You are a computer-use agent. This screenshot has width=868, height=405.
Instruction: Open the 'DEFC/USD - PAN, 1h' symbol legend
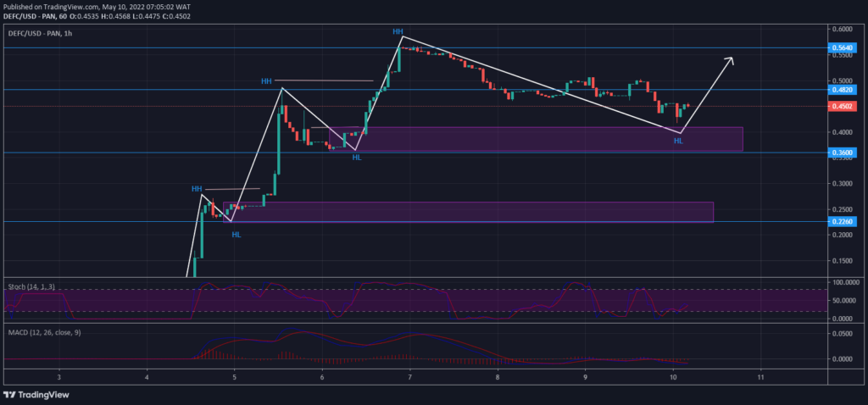pos(40,33)
